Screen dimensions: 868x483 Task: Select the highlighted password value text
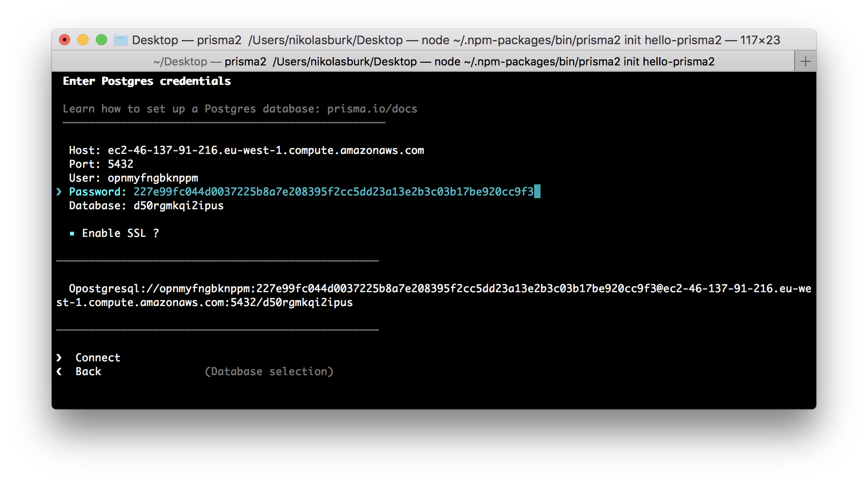click(333, 192)
